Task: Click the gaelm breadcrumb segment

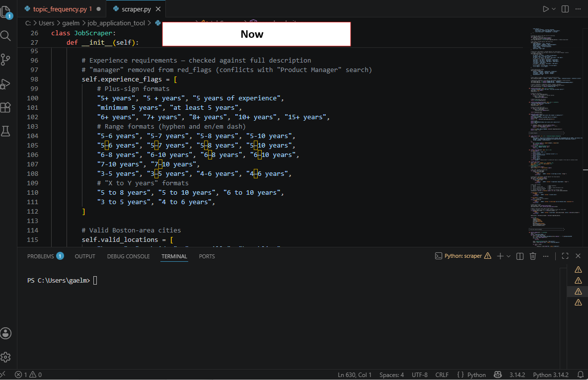Action: (x=71, y=23)
